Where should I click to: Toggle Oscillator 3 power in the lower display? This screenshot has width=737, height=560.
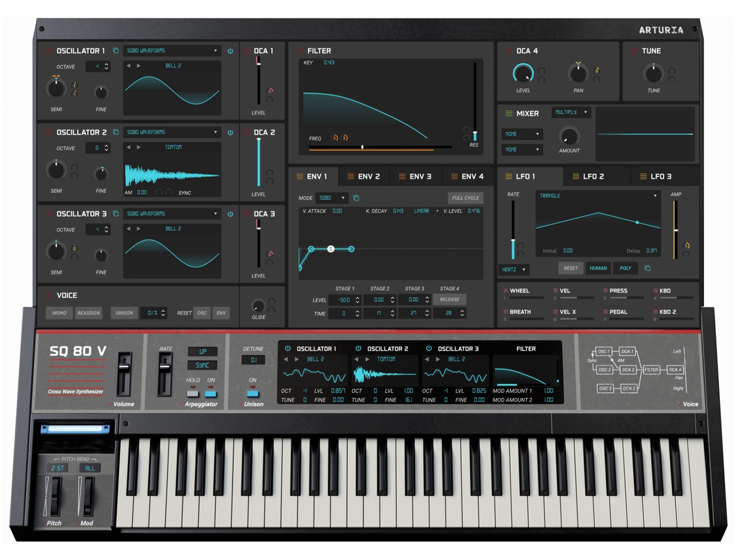coord(429,348)
